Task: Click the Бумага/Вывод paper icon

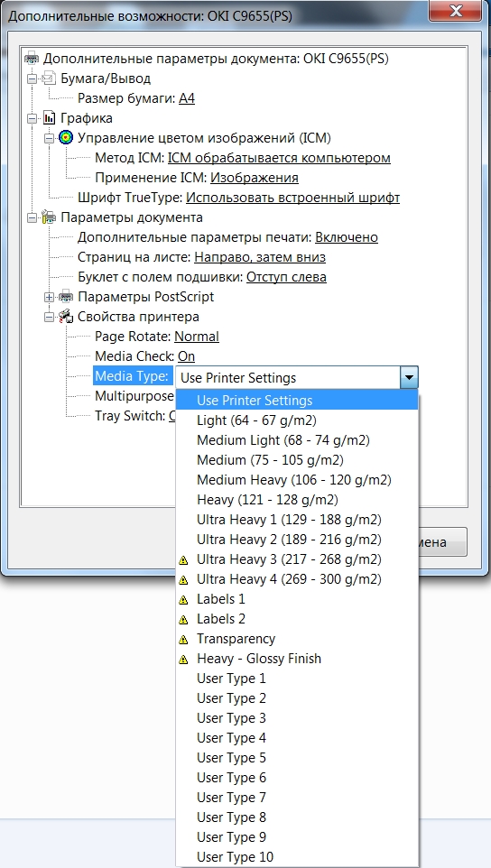Action: tap(50, 78)
